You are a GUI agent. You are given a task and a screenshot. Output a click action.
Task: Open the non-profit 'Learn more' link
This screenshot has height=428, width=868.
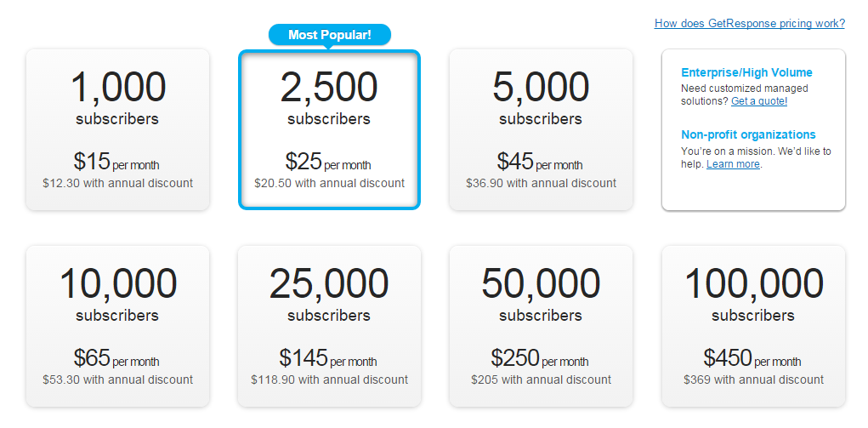[733, 164]
